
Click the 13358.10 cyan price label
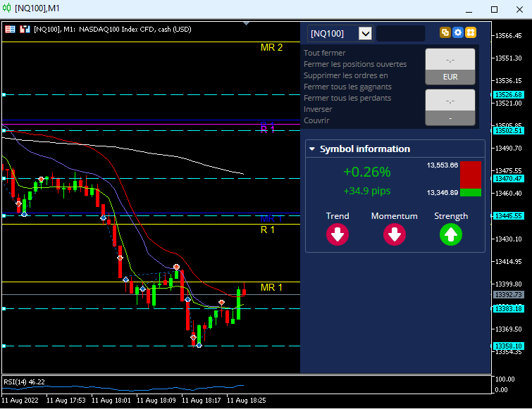click(x=508, y=346)
